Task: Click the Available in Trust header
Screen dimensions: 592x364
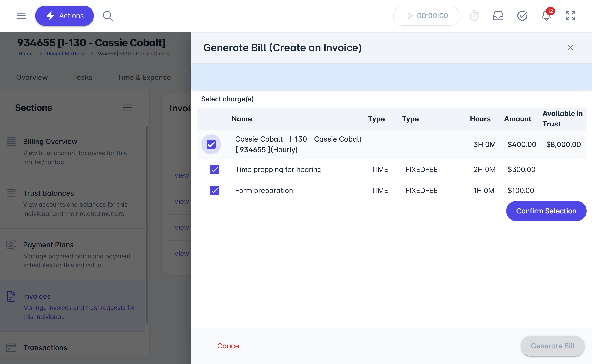Action: pyautogui.click(x=562, y=119)
